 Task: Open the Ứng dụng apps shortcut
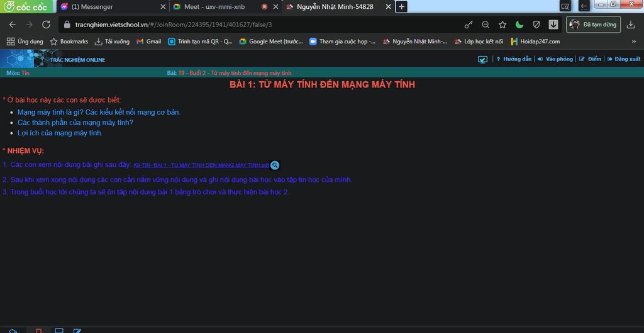[25, 42]
